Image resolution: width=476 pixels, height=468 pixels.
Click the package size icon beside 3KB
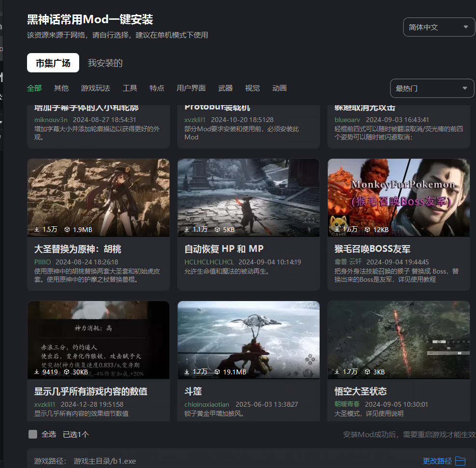coord(367,372)
